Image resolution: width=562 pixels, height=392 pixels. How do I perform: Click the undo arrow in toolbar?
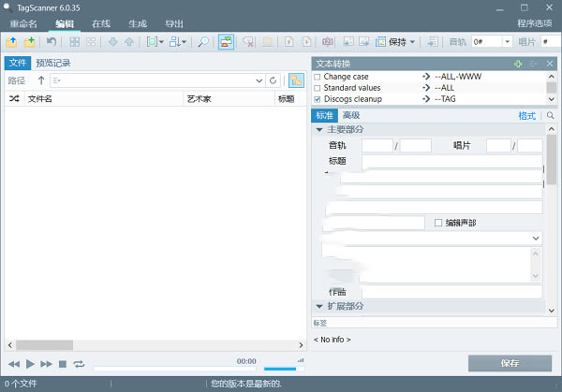52,42
